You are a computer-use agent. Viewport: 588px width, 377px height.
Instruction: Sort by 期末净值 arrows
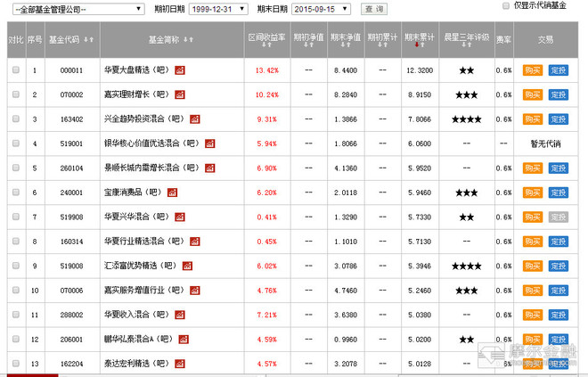click(x=346, y=45)
